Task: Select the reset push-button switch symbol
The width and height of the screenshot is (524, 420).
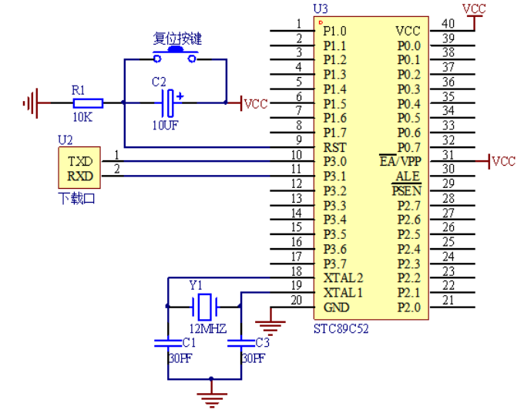Action: (175, 55)
